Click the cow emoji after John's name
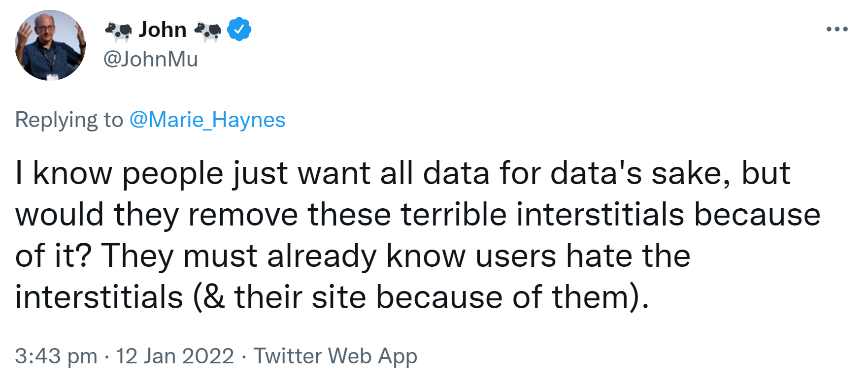 pos(207,31)
